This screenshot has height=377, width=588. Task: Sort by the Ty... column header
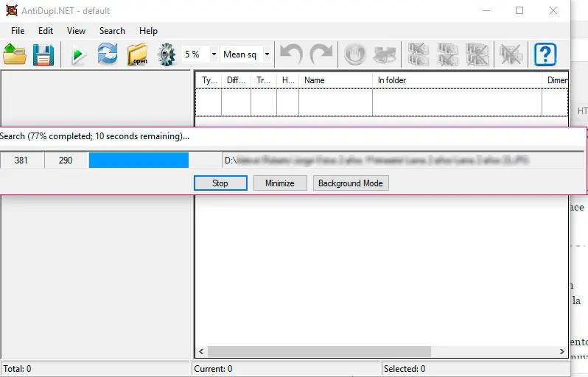[209, 80]
